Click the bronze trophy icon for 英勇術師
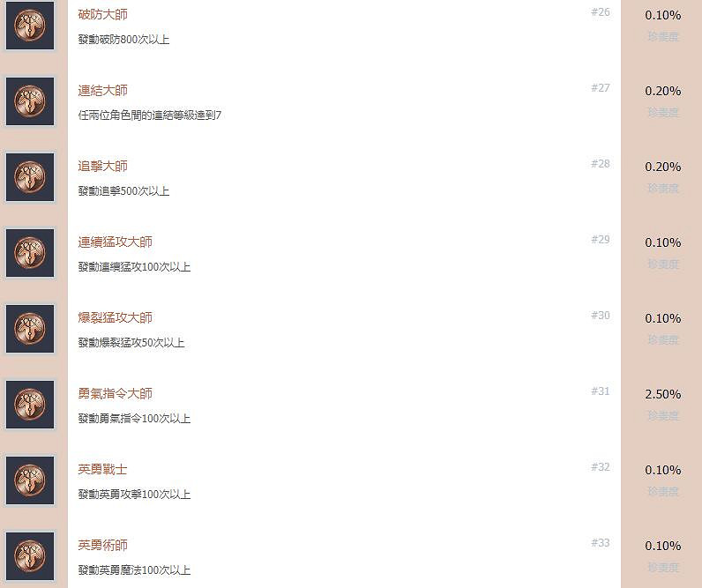702x588 pixels. (30, 556)
